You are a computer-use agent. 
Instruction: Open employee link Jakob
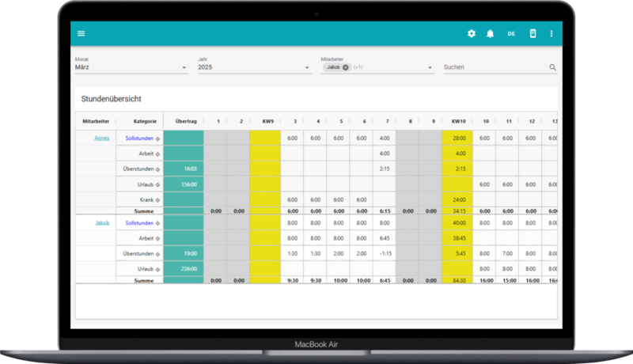tap(102, 223)
